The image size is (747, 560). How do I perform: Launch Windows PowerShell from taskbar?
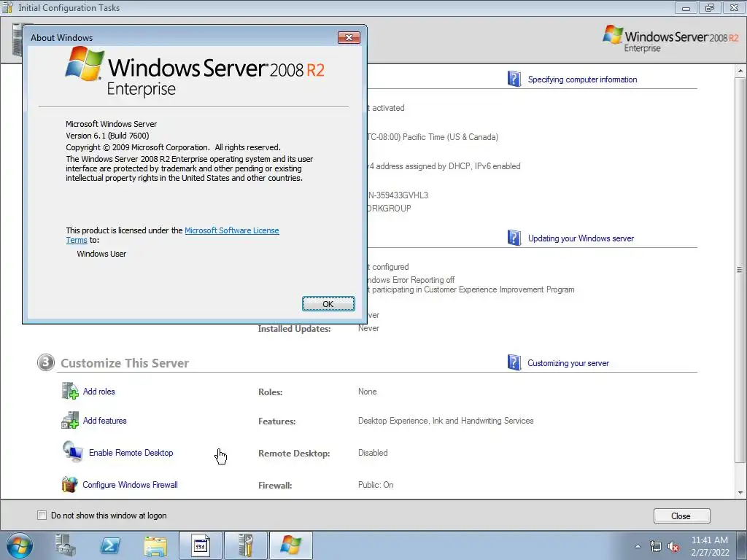pyautogui.click(x=110, y=545)
